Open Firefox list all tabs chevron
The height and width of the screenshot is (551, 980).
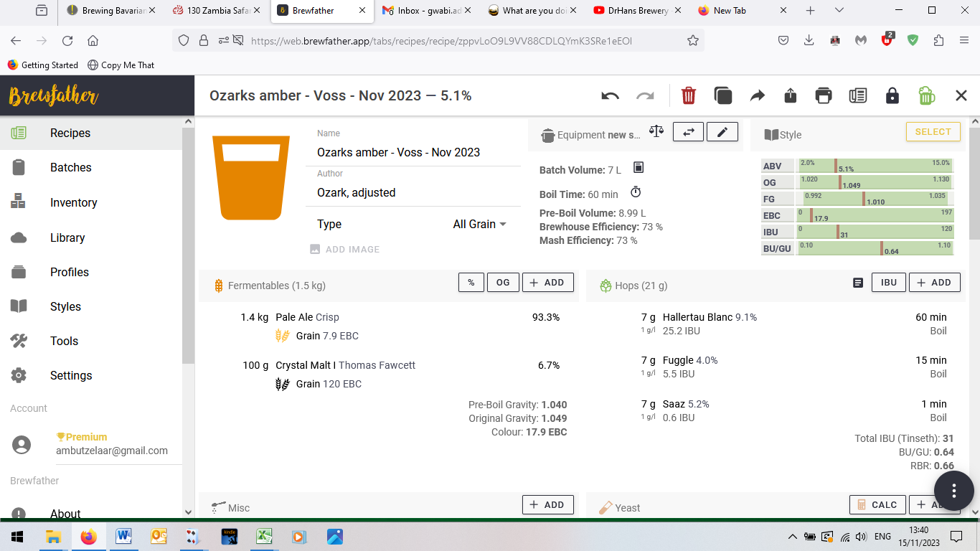click(x=839, y=11)
